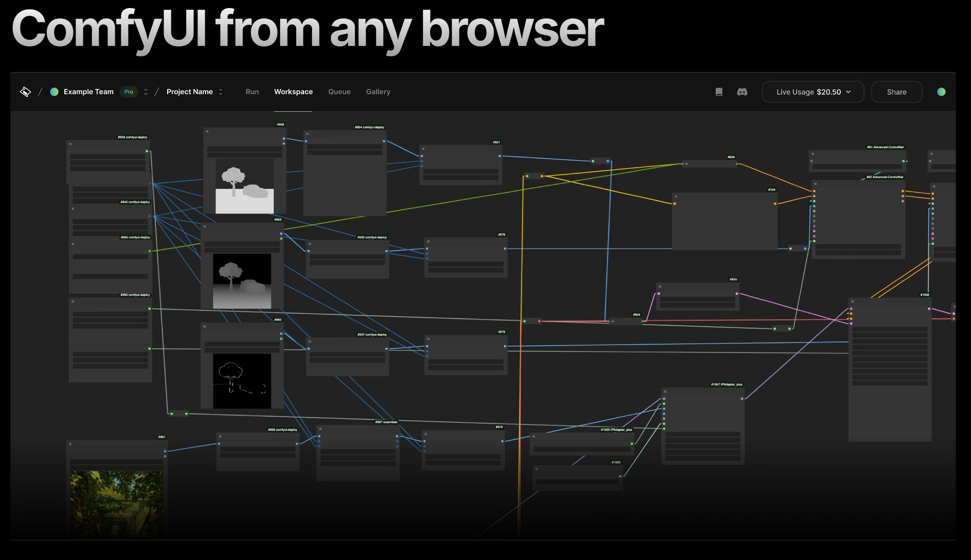Collapse node #1007 IPAdapter_plus header dot
The image size is (971, 560).
(665, 391)
